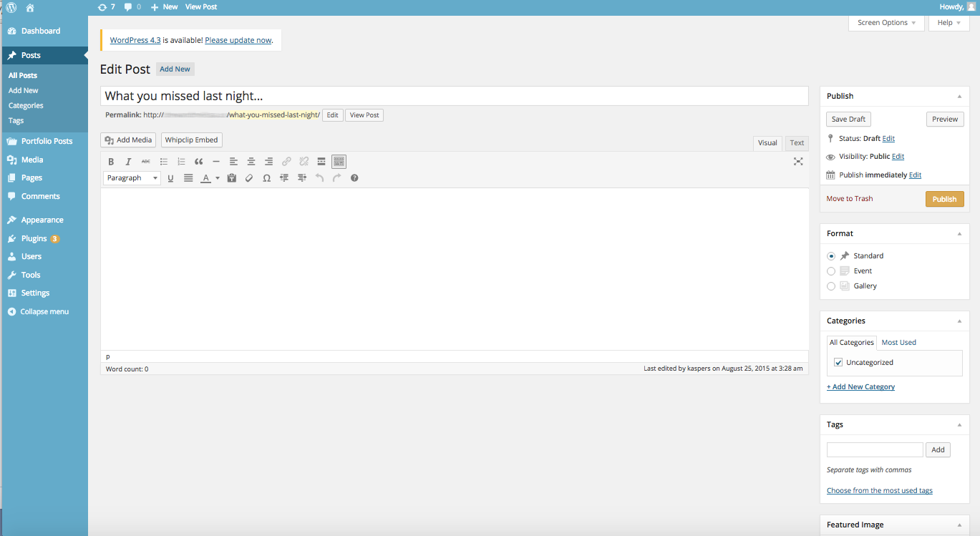Toggle paste as text
The width and height of the screenshot is (980, 536).
(231, 178)
